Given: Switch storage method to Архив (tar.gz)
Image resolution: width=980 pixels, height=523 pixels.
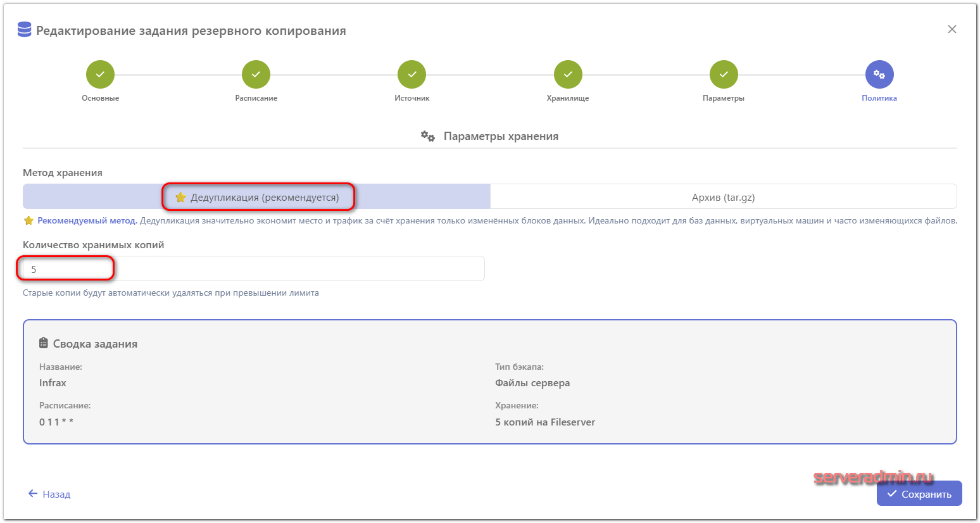Looking at the screenshot, I should point(723,197).
